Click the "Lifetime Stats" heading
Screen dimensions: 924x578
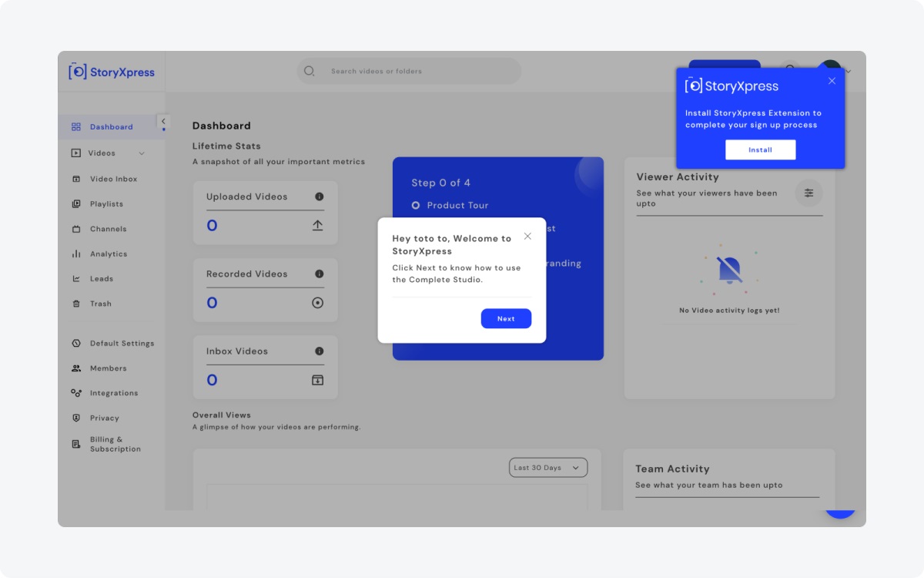pyautogui.click(x=226, y=146)
